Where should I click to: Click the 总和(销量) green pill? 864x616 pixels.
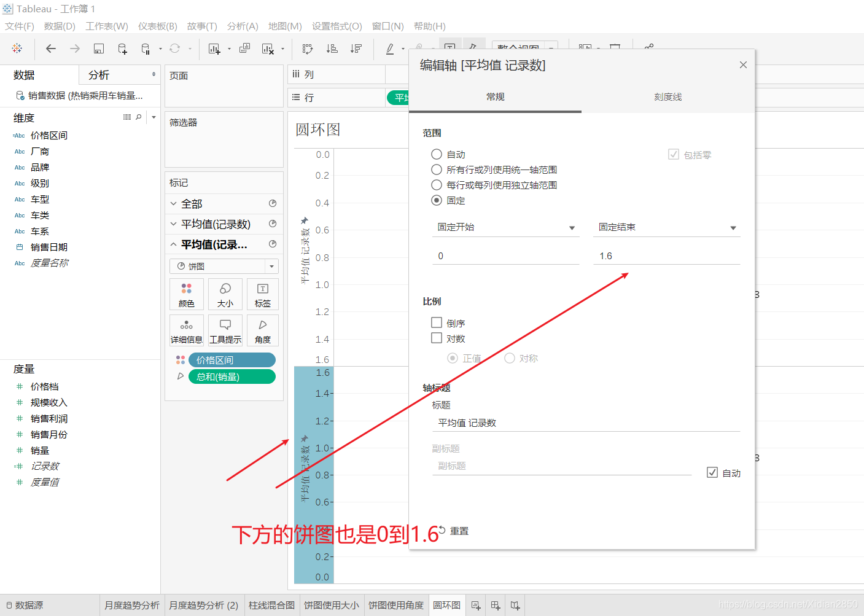coord(232,376)
